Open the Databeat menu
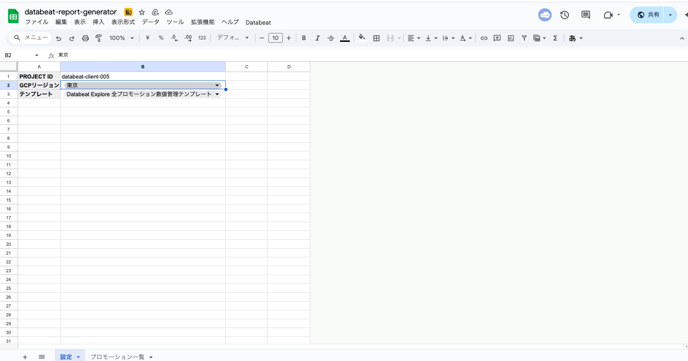This screenshot has height=361, width=688. coord(258,22)
